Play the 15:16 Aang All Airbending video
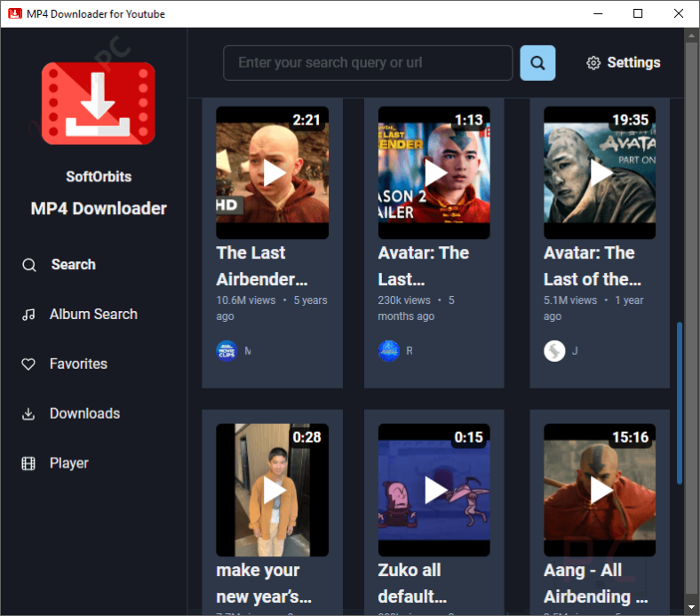 [601, 490]
